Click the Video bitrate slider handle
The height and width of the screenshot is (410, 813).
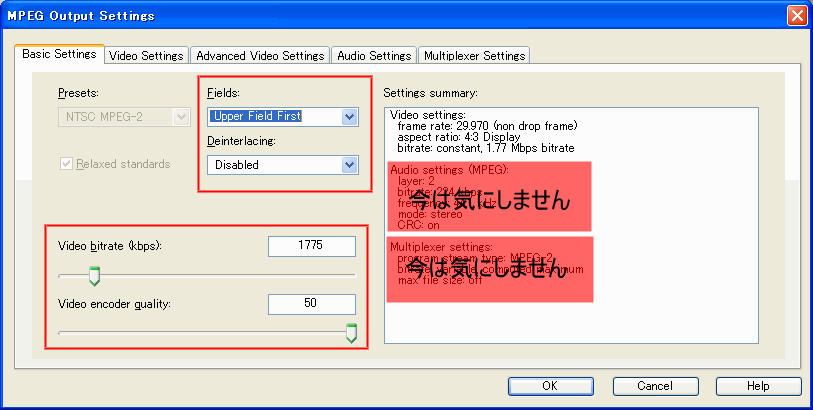pyautogui.click(x=95, y=276)
